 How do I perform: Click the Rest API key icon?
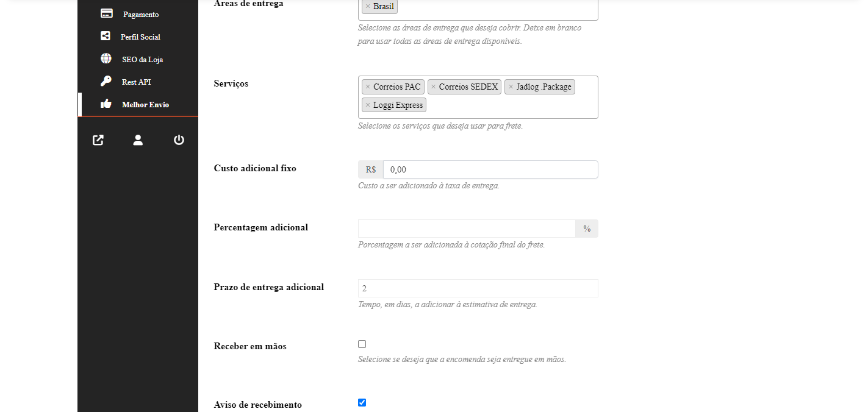(106, 81)
